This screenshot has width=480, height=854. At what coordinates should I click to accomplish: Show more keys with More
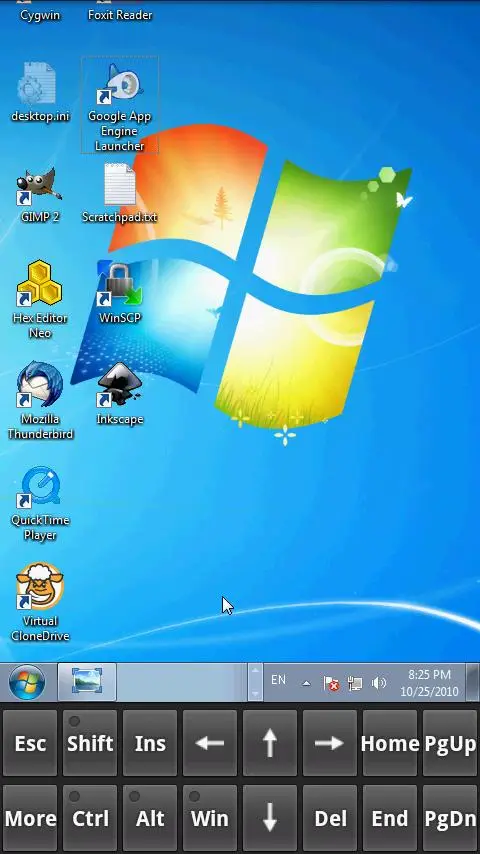(30, 818)
